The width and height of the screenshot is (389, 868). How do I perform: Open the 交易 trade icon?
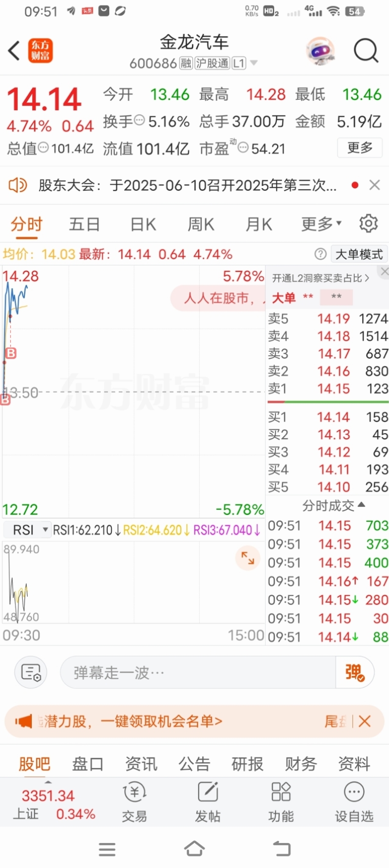pos(134,801)
